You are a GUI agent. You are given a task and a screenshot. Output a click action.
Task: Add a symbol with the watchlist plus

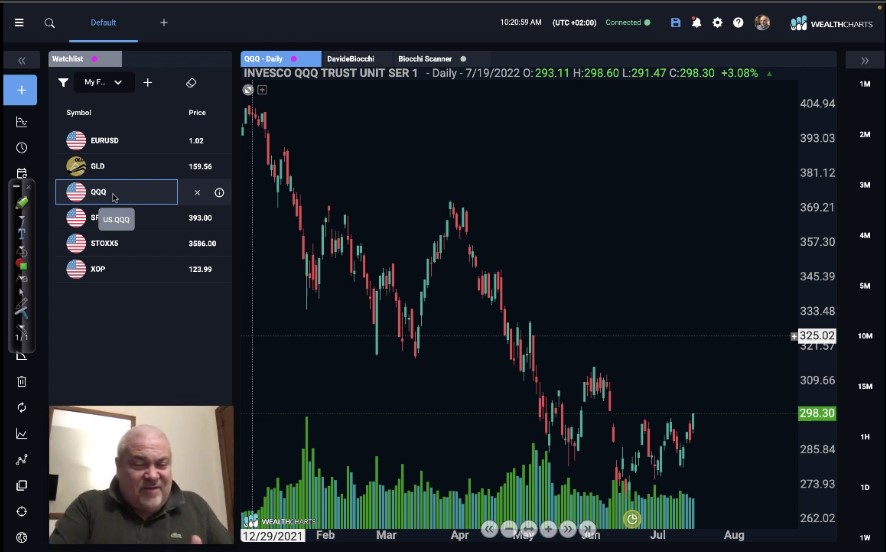tap(147, 82)
